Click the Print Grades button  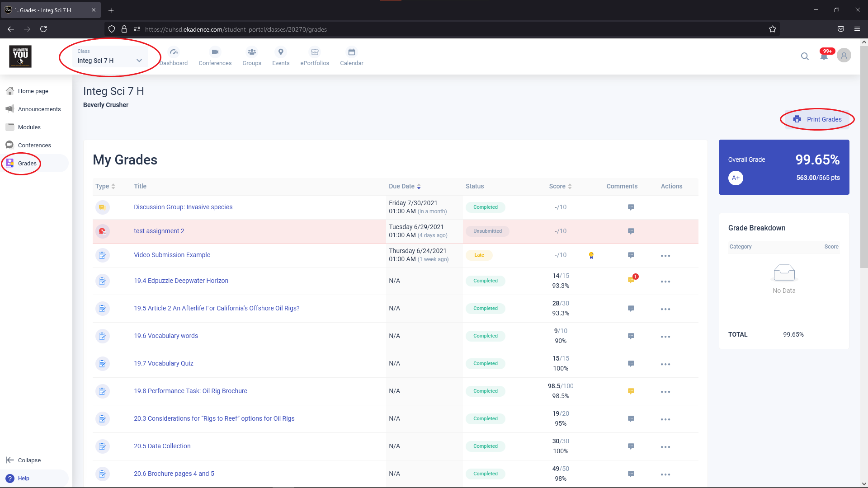point(817,119)
